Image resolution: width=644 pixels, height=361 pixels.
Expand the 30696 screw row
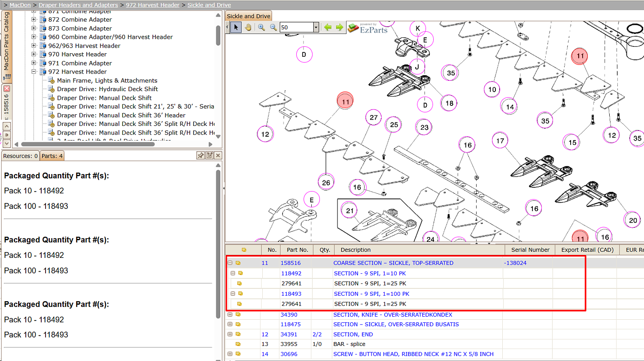click(x=230, y=354)
